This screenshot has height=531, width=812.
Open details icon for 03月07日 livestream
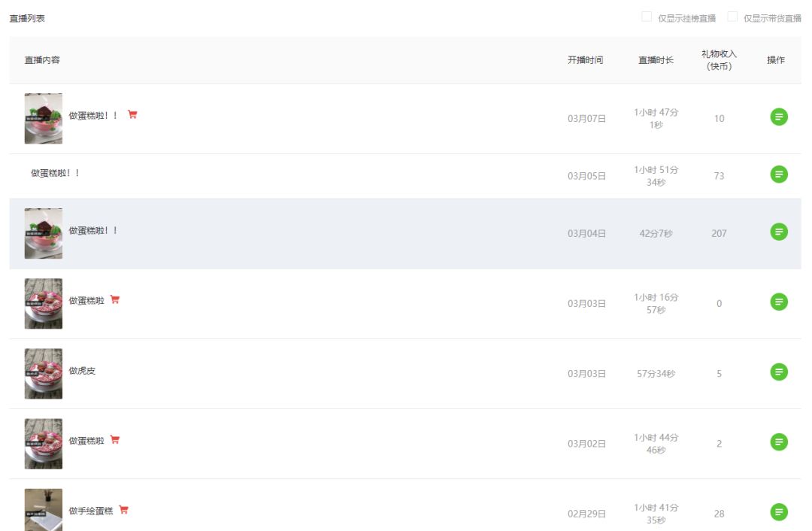(x=779, y=117)
